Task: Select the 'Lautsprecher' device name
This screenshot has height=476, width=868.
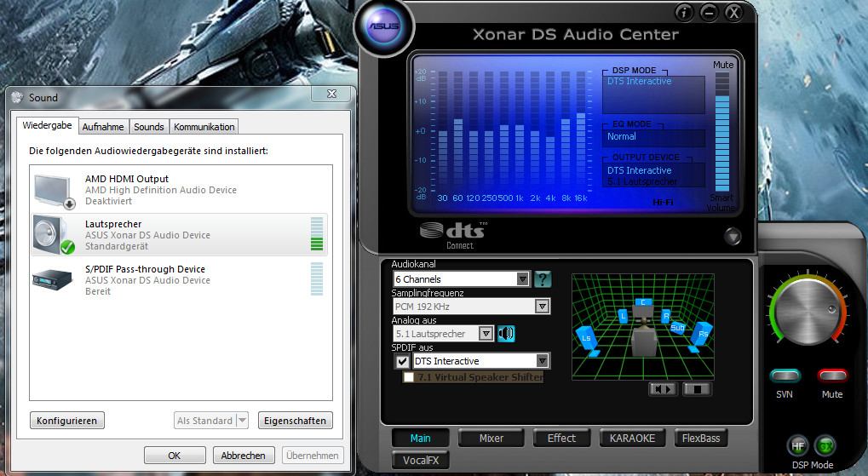Action: tap(113, 224)
